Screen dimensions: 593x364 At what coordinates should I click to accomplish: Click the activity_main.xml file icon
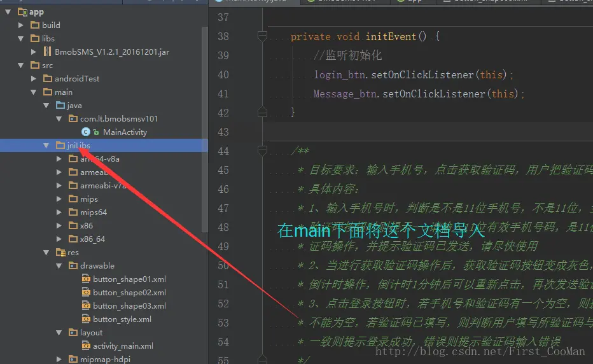(87, 346)
